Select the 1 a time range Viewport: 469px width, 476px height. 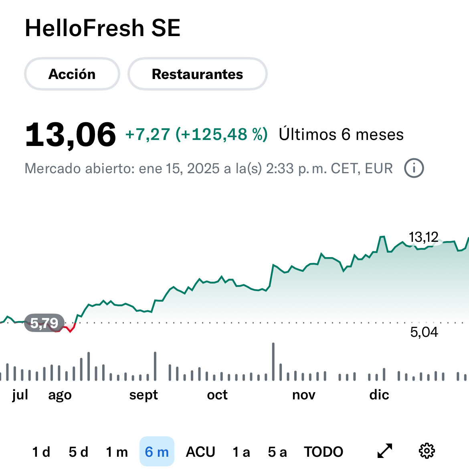(241, 452)
